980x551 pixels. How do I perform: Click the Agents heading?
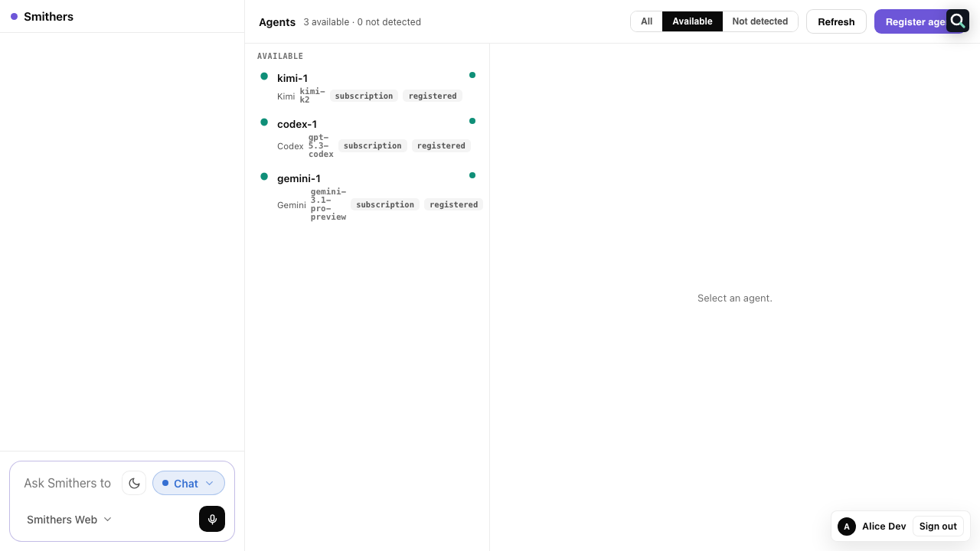click(x=277, y=22)
